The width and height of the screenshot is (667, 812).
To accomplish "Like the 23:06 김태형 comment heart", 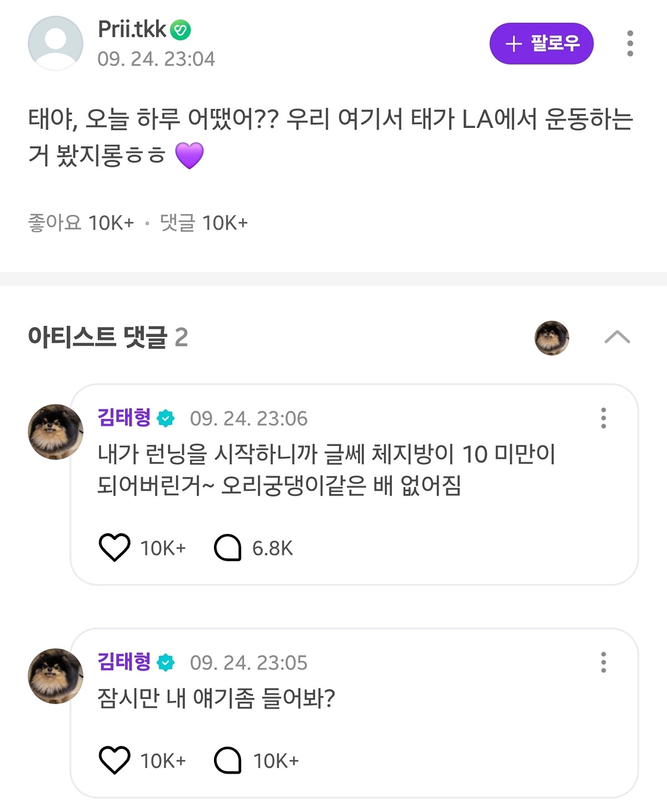I will point(115,547).
